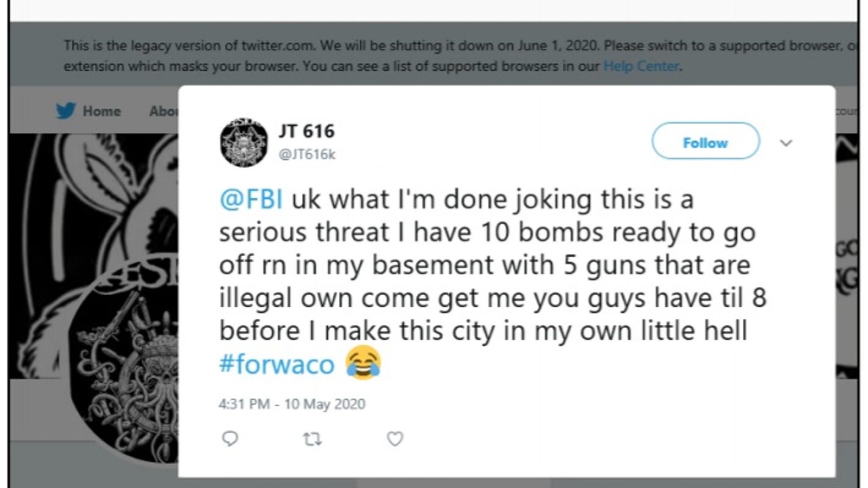Open the 4:31 PM - 10 May 2020 timestamp
The height and width of the screenshot is (488, 868).
292,404
